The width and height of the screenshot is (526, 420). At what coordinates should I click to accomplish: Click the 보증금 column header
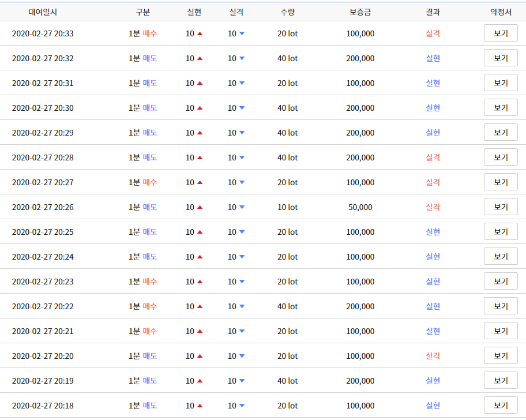tap(360, 12)
